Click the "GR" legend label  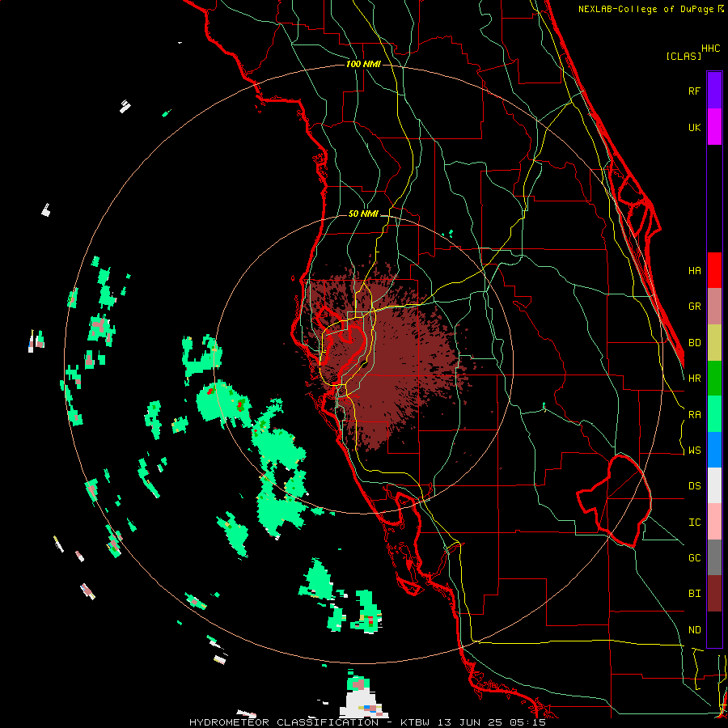(x=694, y=307)
